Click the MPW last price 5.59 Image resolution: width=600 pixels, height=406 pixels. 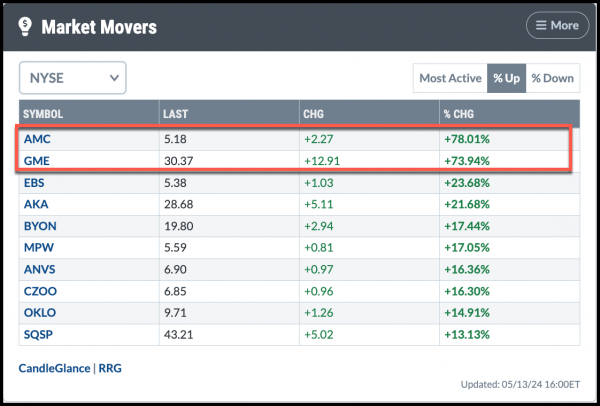175,247
